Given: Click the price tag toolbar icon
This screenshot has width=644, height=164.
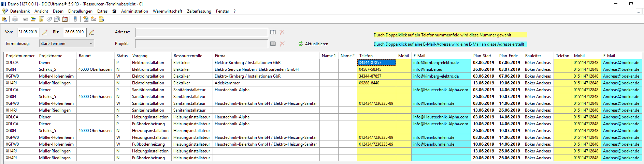Looking at the screenshot, I should click(49, 19).
